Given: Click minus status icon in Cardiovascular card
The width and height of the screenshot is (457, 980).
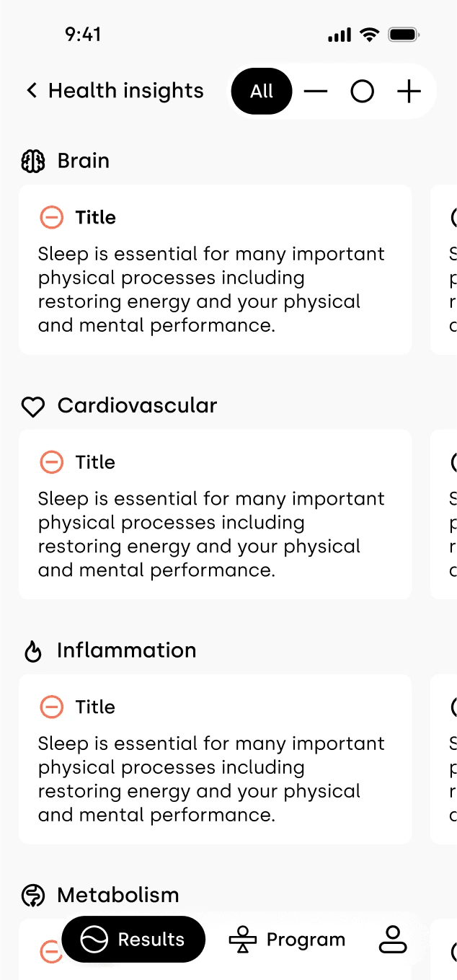Looking at the screenshot, I should [x=51, y=462].
